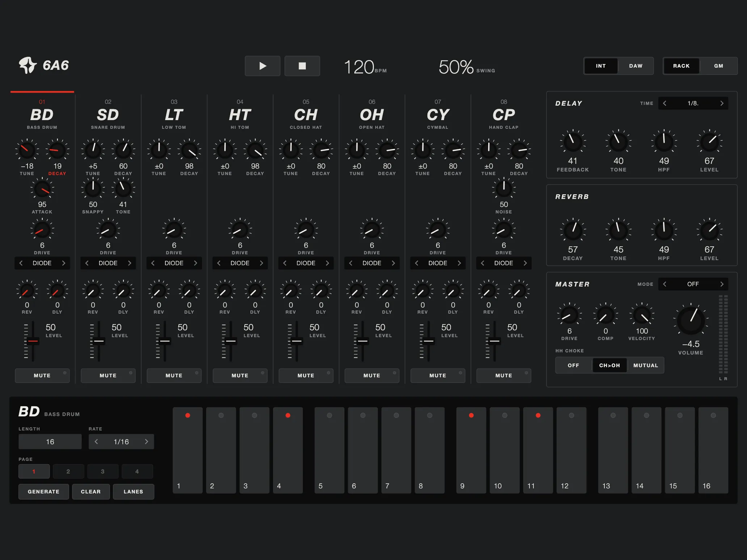Click the 6A6 star logo icon
Screen dimensions: 747x560
(28, 65)
